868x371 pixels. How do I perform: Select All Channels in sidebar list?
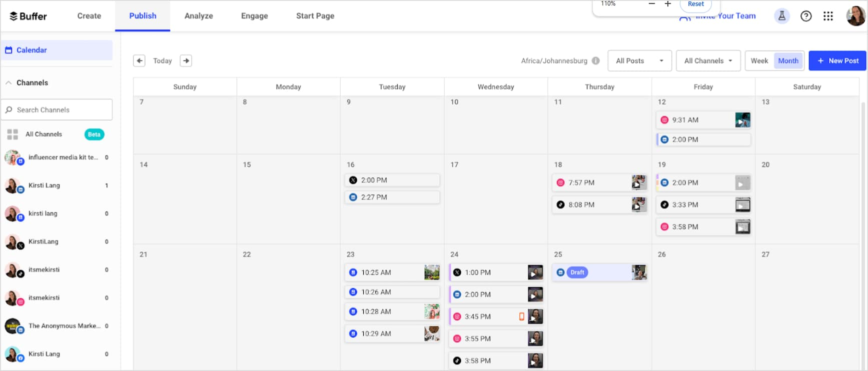click(57, 134)
